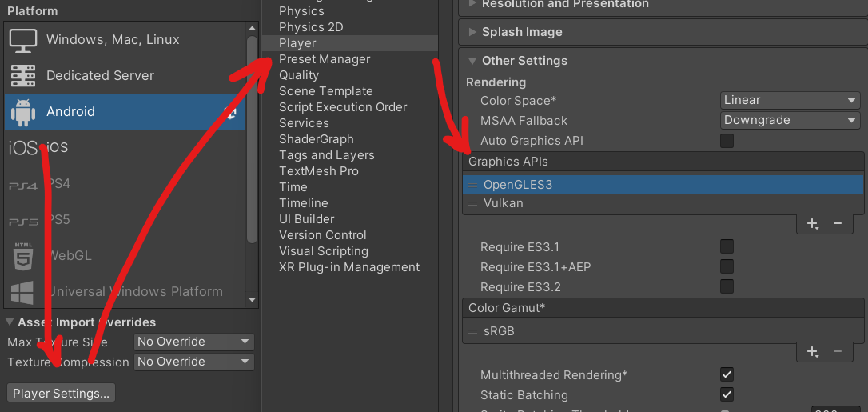Click the Dedicated Server rack icon
Screen dimensions: 868x412
pyautogui.click(x=22, y=76)
